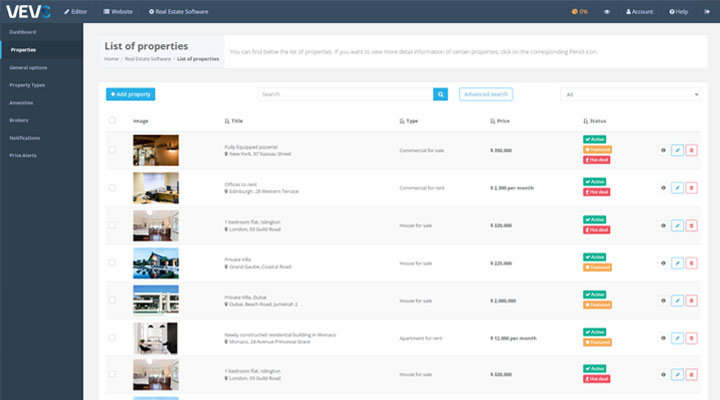
Task: Open Property Types in sidebar
Action: coord(27,85)
